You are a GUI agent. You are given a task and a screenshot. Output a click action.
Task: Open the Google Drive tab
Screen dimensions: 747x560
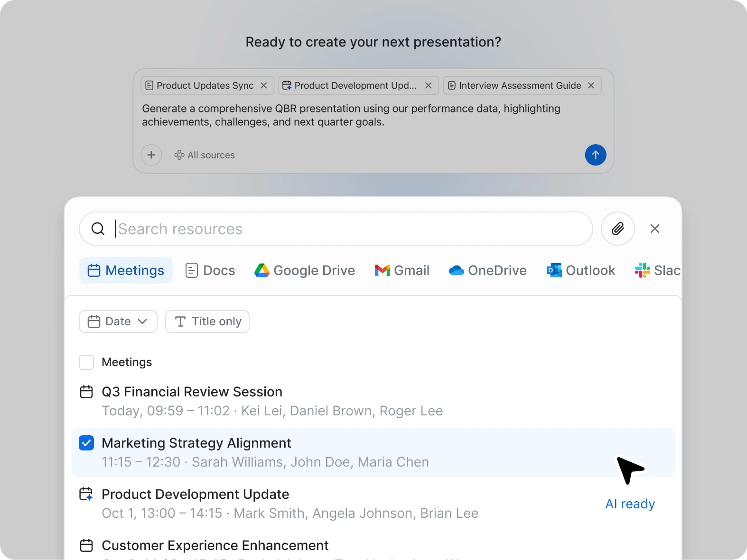point(305,270)
